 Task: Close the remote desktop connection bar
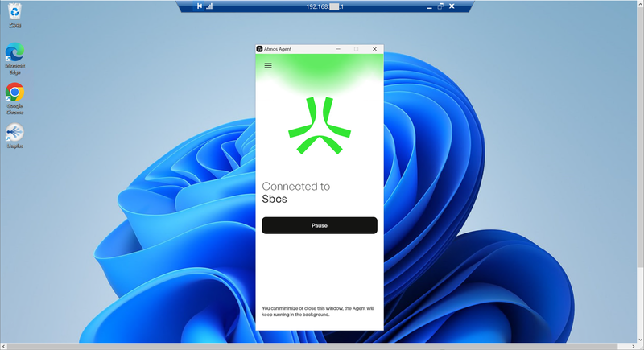452,6
